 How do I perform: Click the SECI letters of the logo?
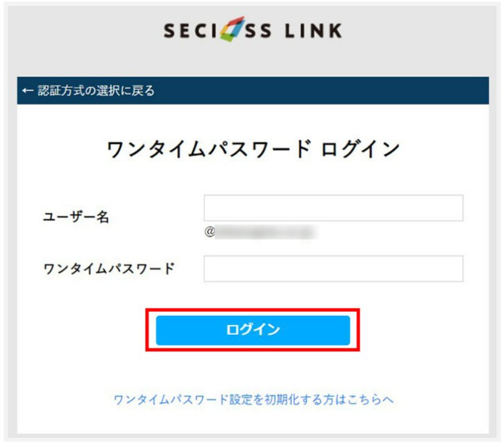(x=191, y=31)
